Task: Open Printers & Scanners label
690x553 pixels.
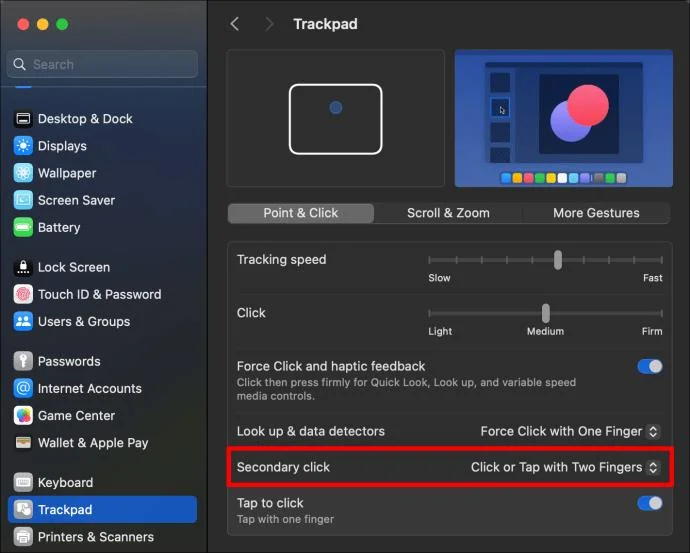Action: coord(96,537)
